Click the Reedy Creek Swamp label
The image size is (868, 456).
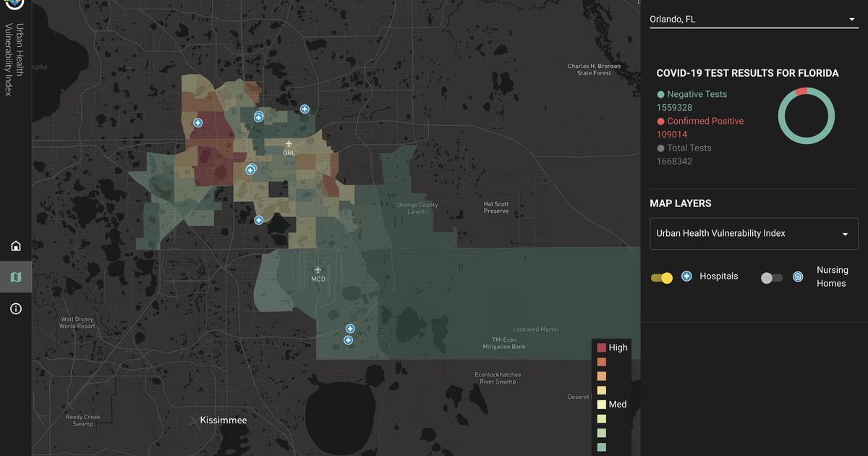pyautogui.click(x=83, y=420)
